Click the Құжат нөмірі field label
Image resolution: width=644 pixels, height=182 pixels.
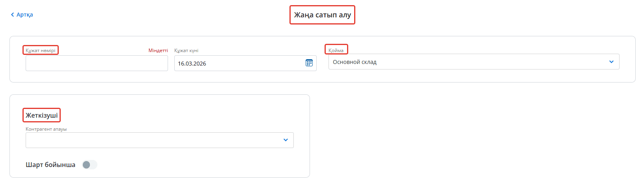click(x=41, y=50)
